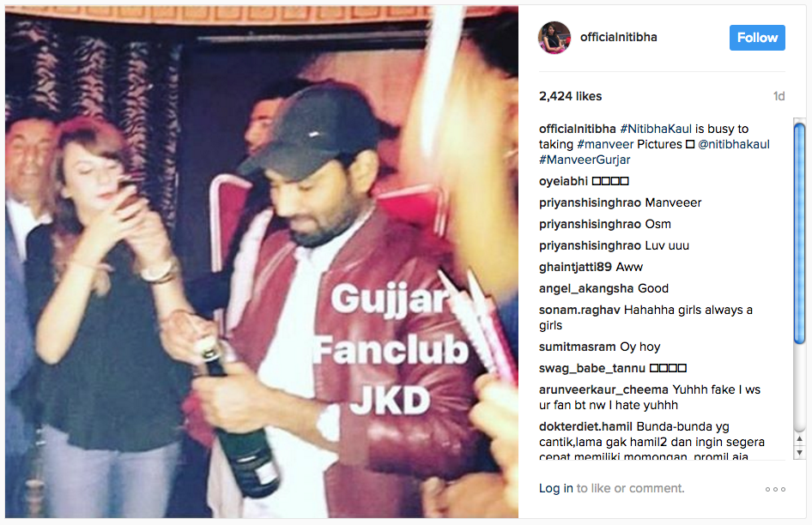
Task: Click the comments scrollbar thumb
Action: pos(800,233)
